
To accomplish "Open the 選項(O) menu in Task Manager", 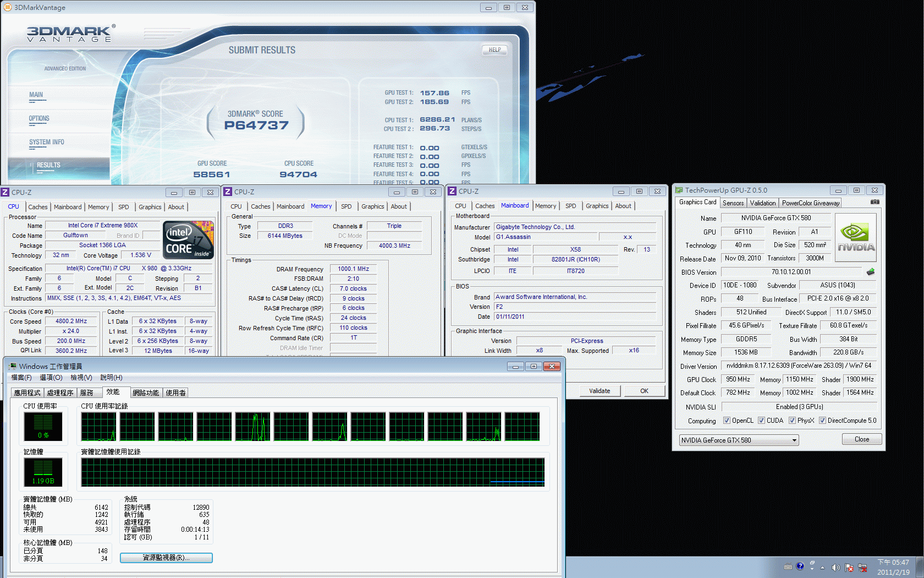I will [51, 378].
